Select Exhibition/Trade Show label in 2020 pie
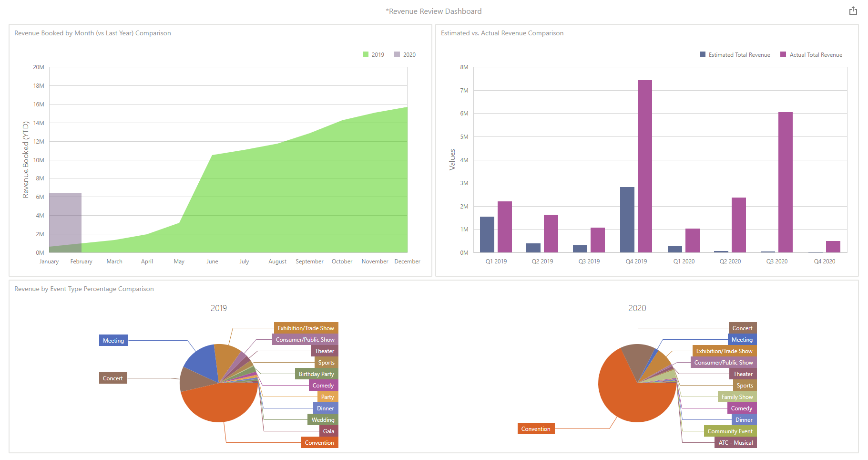868x460 pixels. coord(725,351)
